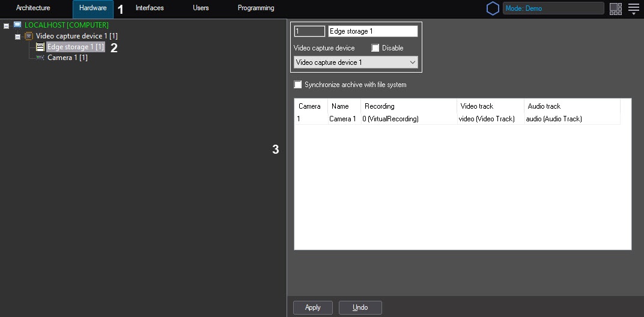Screen dimensions: 644x317
Task: Click the hexagon logo icon
Action: tap(493, 8)
